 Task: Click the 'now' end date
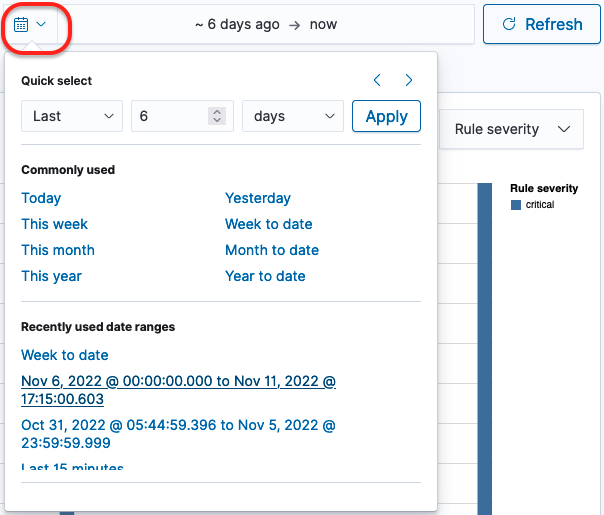pos(323,24)
